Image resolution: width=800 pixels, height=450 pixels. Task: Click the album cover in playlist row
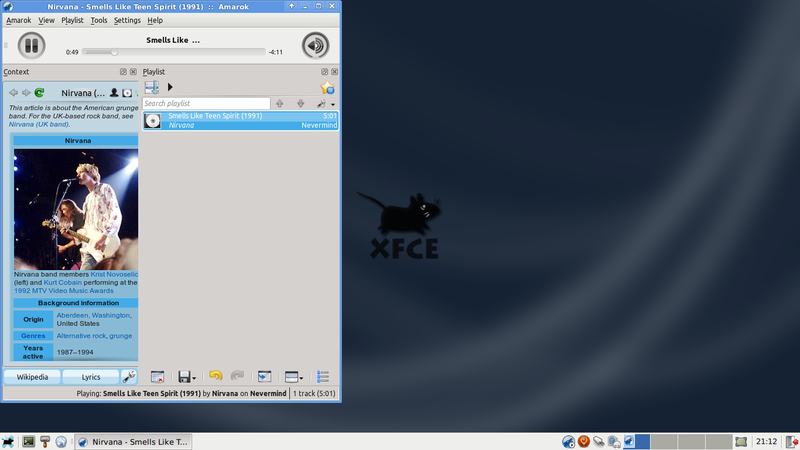point(153,121)
